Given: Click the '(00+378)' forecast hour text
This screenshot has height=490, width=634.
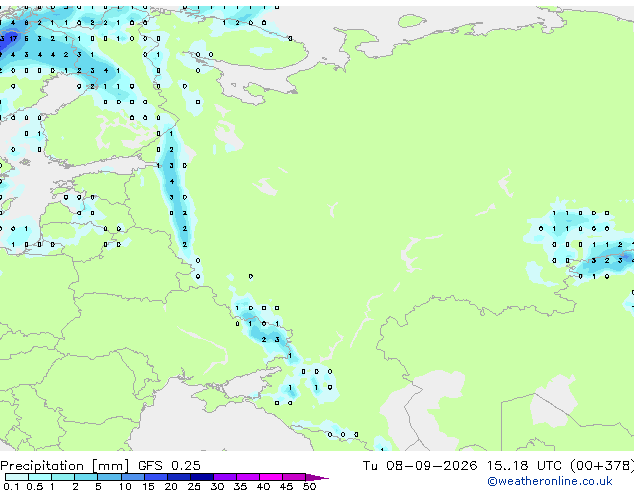Looking at the screenshot, I should point(602,466).
